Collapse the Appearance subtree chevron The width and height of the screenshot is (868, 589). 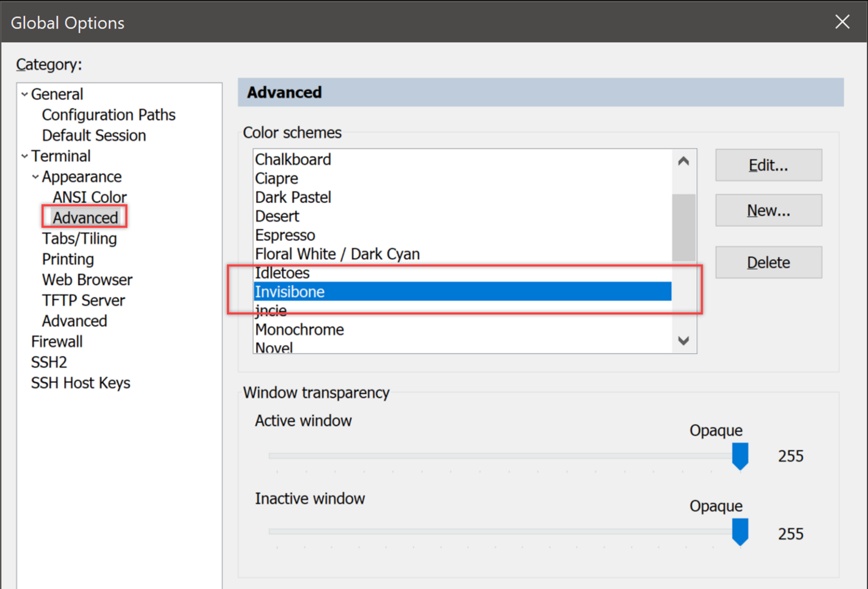35,177
